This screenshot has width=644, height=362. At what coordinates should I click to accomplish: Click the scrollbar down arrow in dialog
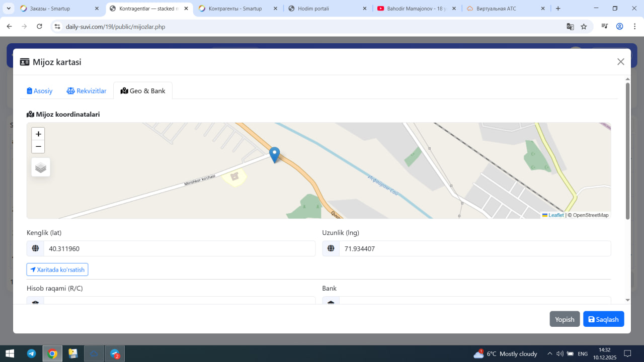[x=627, y=300]
